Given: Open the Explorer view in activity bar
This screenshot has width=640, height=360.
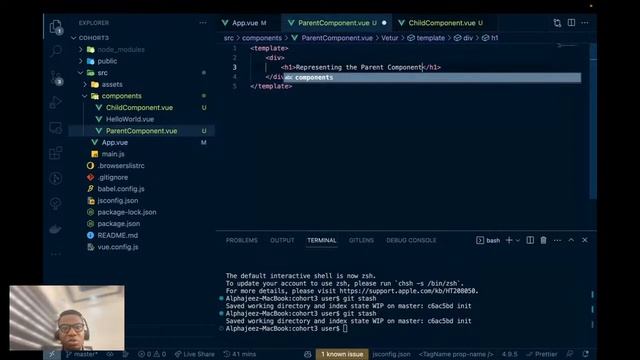Looking at the screenshot, I should (x=56, y=27).
